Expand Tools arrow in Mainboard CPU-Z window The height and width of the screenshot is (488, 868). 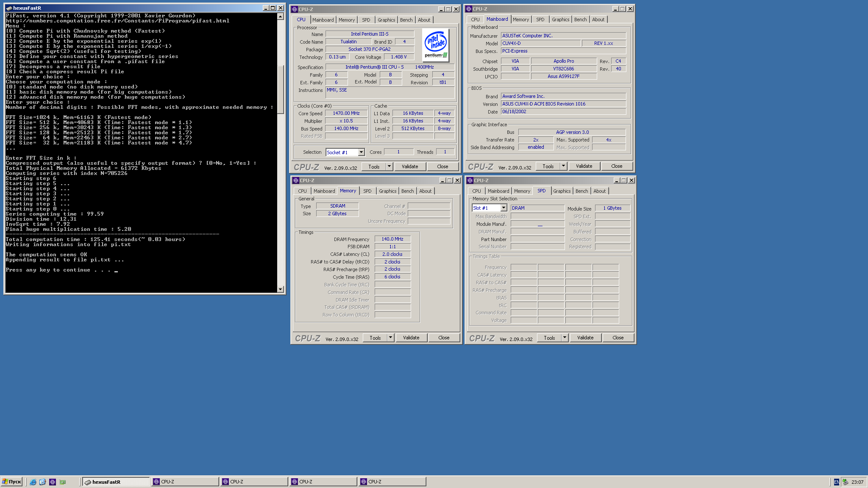coord(563,166)
